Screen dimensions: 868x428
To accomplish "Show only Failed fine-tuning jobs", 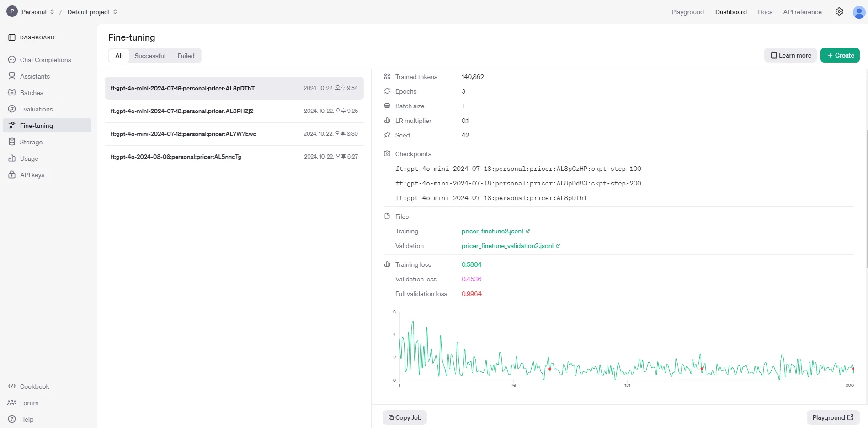I will point(186,56).
